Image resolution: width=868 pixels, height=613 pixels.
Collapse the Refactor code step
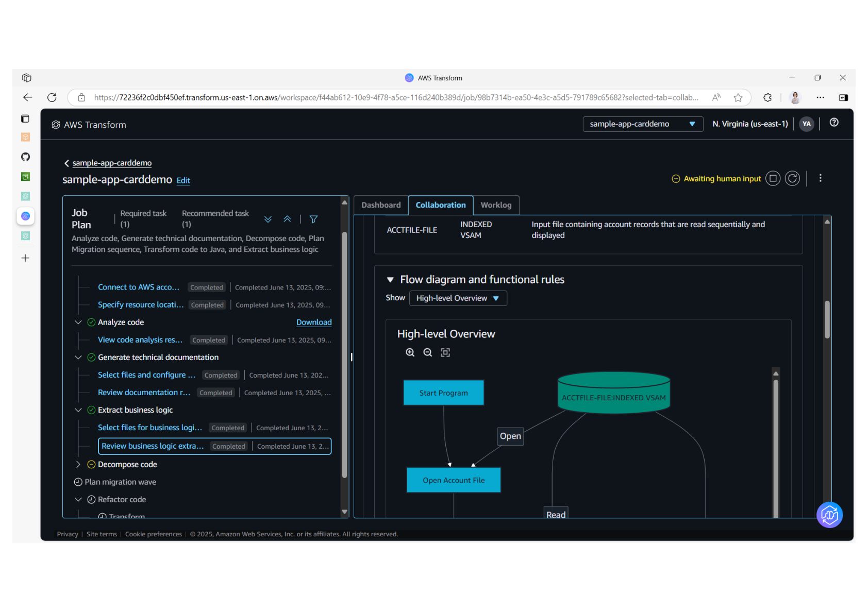coord(78,500)
